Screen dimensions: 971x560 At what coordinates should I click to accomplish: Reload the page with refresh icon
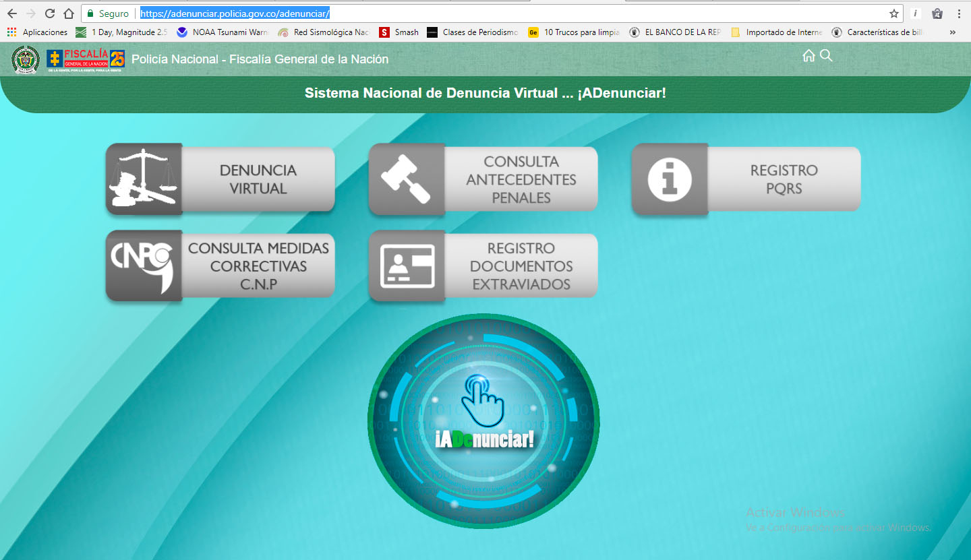[x=49, y=13]
